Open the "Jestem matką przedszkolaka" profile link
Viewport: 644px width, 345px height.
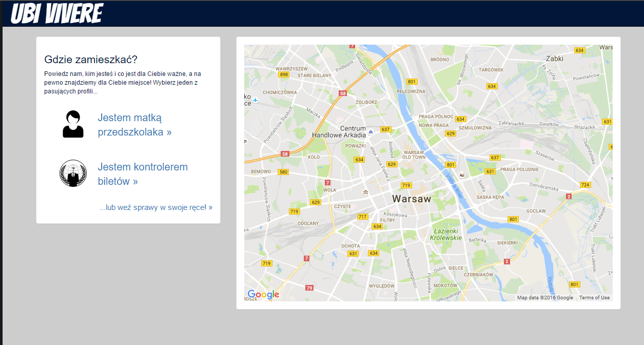pyautogui.click(x=134, y=125)
